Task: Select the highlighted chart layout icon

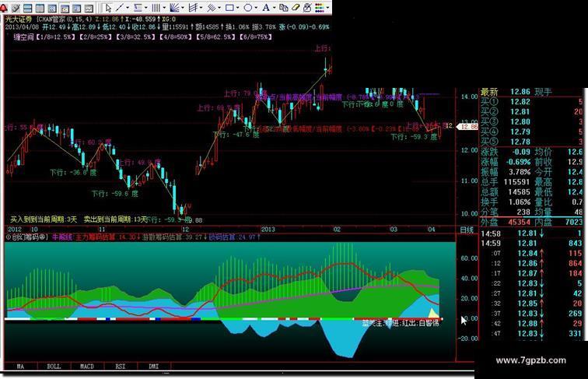Action: coord(65,8)
